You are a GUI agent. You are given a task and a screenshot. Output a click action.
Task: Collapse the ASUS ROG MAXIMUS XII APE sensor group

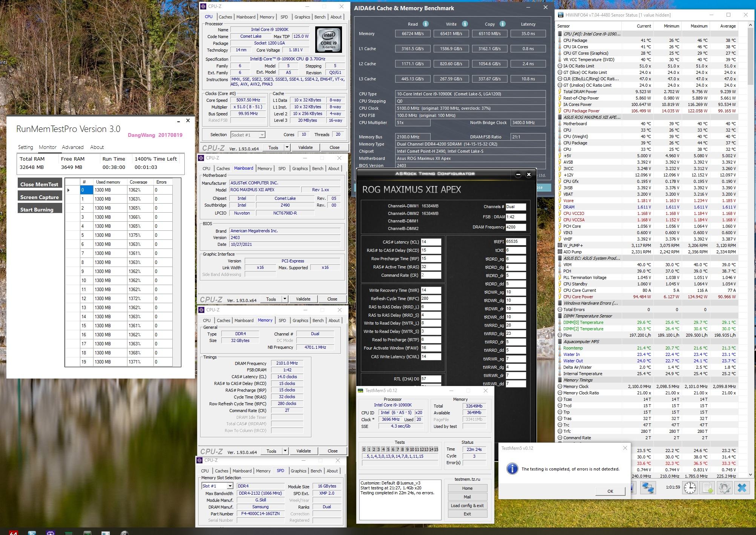pos(560,117)
